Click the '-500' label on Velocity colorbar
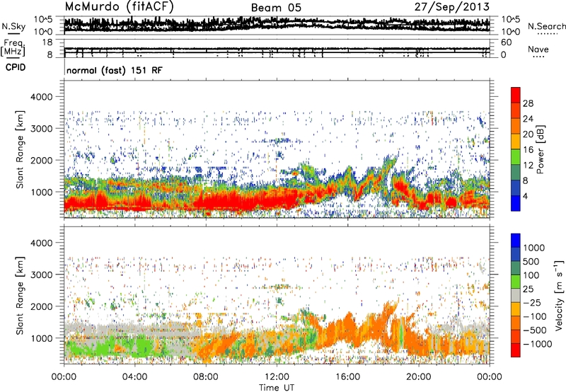 [535, 330]
